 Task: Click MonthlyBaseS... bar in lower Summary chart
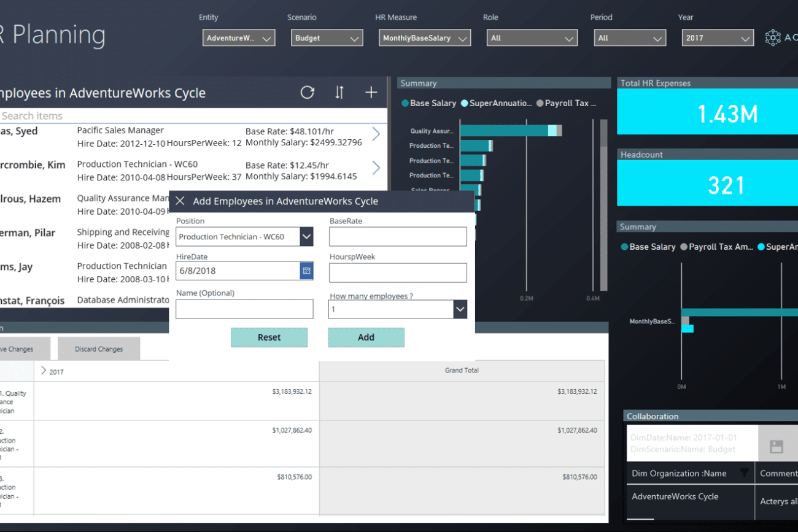[x=739, y=312]
